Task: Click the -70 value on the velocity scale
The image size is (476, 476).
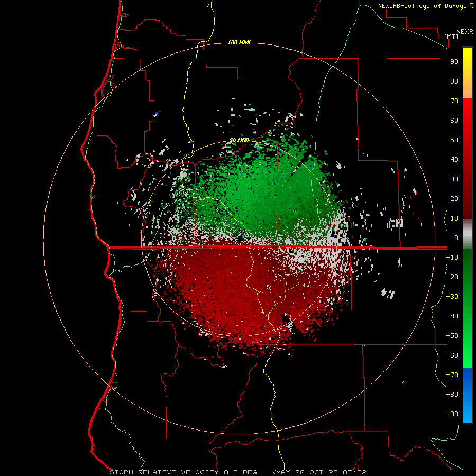Action: (452, 375)
